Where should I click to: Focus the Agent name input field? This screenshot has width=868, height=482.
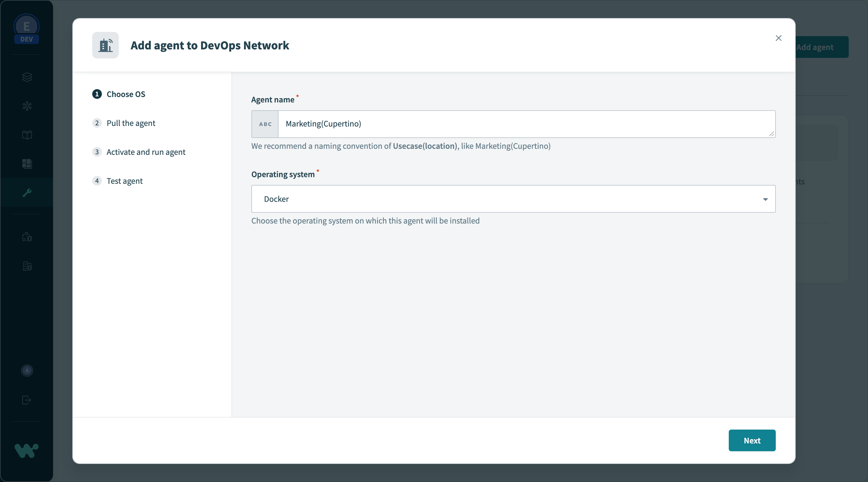click(526, 124)
